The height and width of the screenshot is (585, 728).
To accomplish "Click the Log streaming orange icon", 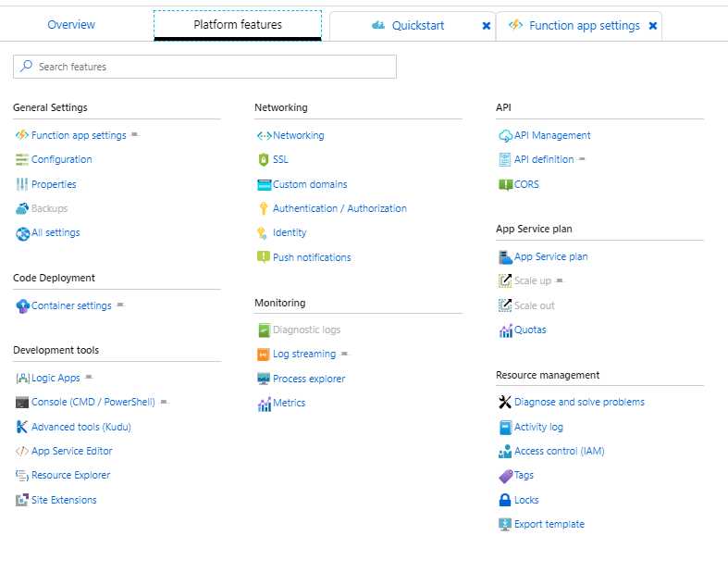I will 264,355.
